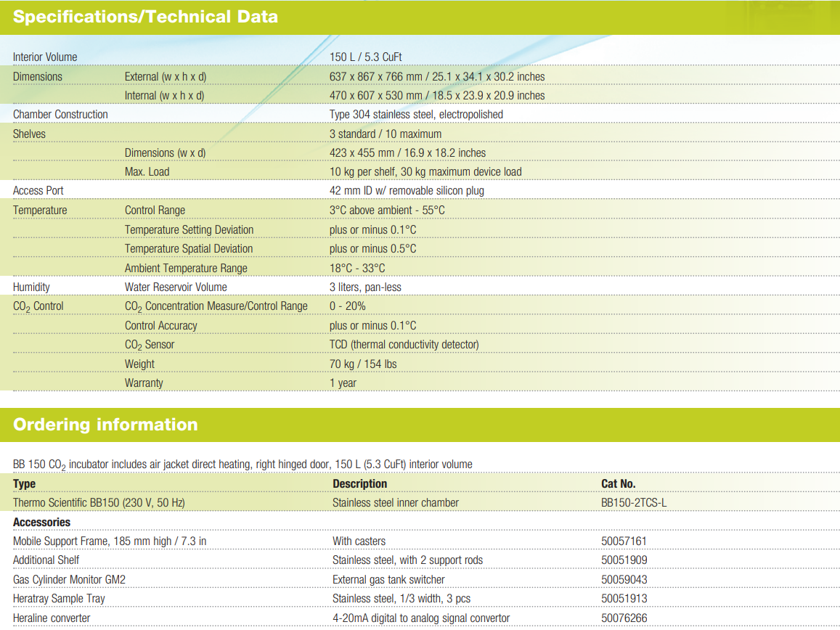Viewport: 840px width, 630px height.
Task: Click the 'Control Accuracy' label
Action: (160, 326)
